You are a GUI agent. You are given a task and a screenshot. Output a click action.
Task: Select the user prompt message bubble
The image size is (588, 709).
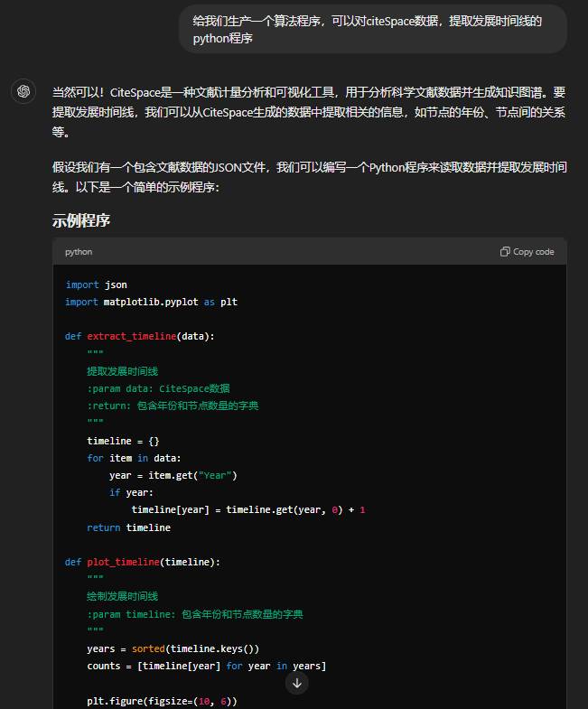373,29
